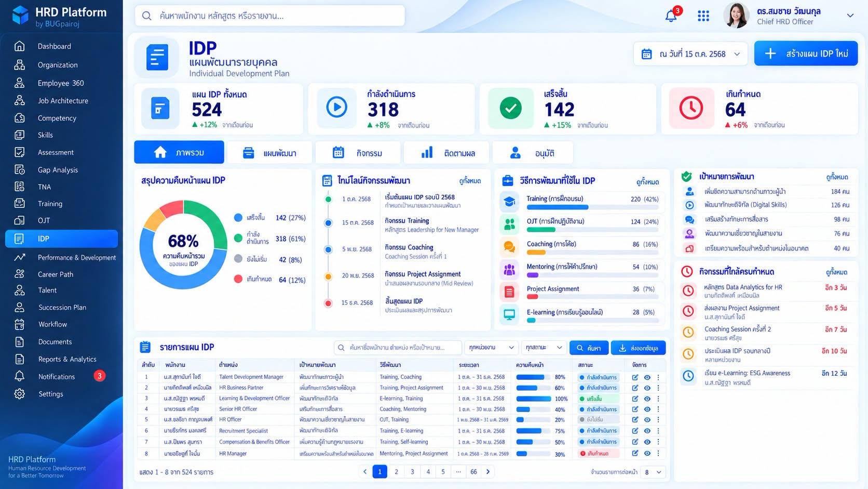Click the overdue clock icon on เกินกำหนด card
Screen dimensions: 868x489
click(691, 108)
